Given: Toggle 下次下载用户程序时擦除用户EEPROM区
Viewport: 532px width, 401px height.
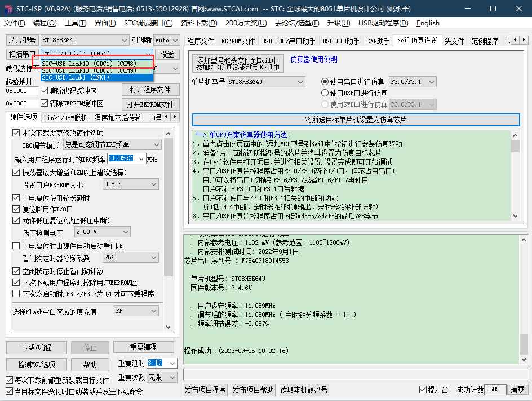Looking at the screenshot, I should pos(16,282).
